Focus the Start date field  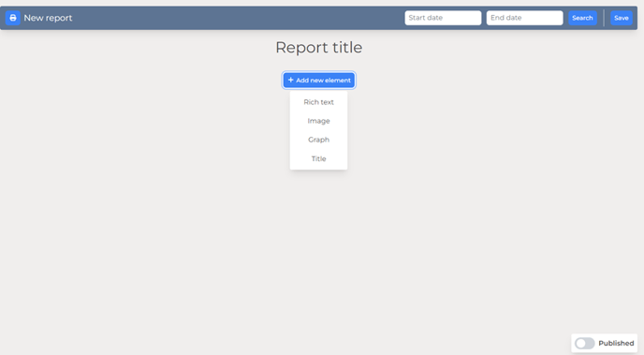[x=443, y=18]
